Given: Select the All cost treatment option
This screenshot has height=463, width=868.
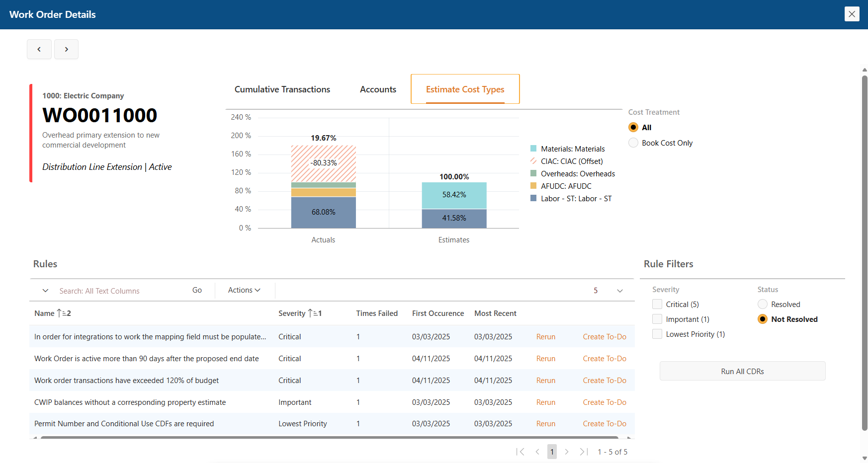Looking at the screenshot, I should point(633,127).
